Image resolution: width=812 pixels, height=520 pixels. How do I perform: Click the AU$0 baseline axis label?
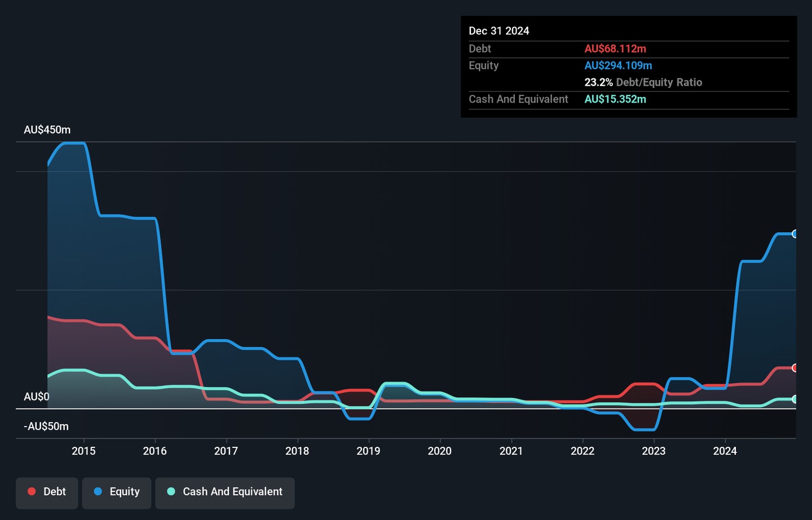pos(37,397)
